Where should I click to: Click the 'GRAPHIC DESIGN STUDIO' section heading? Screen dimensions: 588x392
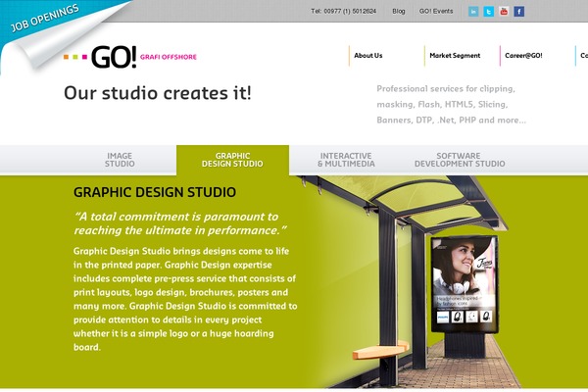[x=155, y=192]
